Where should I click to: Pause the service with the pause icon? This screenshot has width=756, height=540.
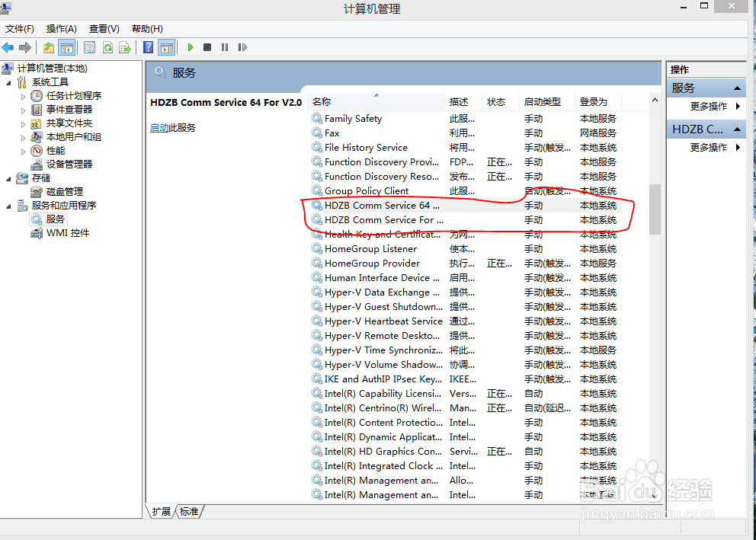point(225,47)
